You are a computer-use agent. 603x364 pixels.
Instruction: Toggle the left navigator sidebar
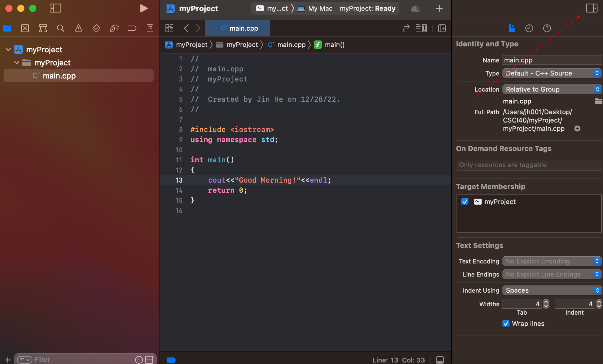55,8
